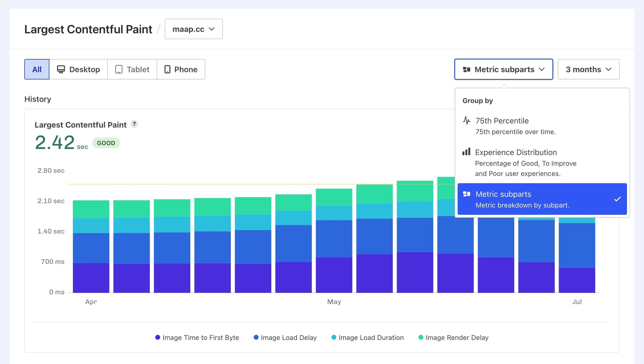Choose Experience Distribution from Group by menu
Screen dimensions: 644x364
[x=516, y=152]
